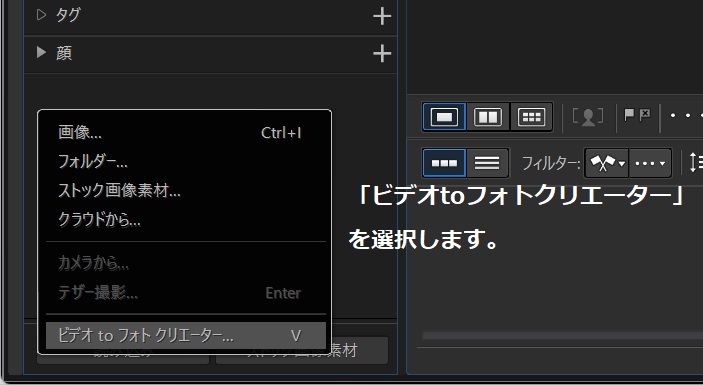Expand the 顔 section
Viewport: 703px width, 385px height.
[41, 52]
